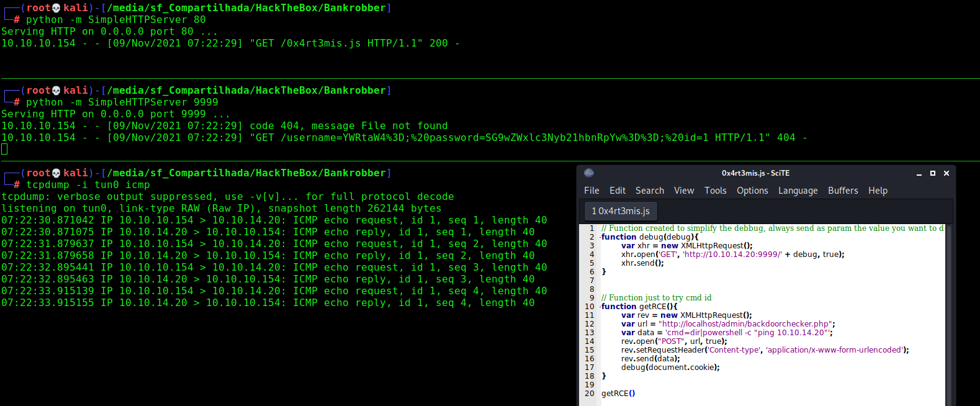Click the 'listening on tun0, link-type RAW' line

(x=222, y=209)
